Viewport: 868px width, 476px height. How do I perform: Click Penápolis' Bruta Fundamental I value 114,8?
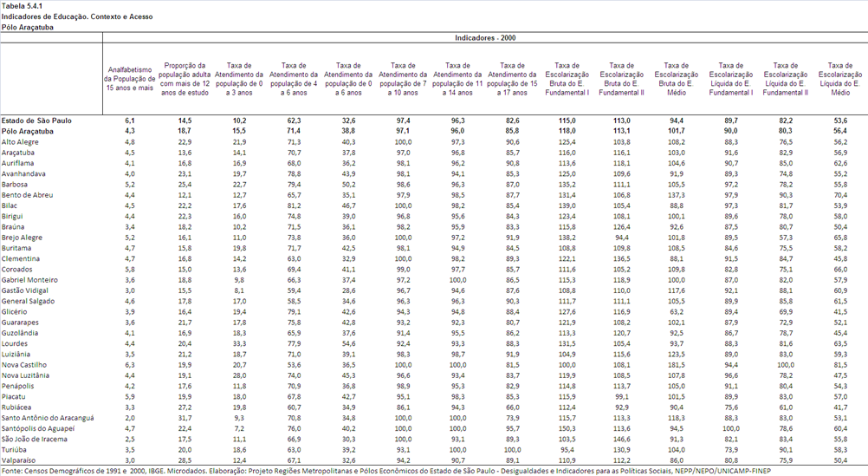pyautogui.click(x=567, y=386)
